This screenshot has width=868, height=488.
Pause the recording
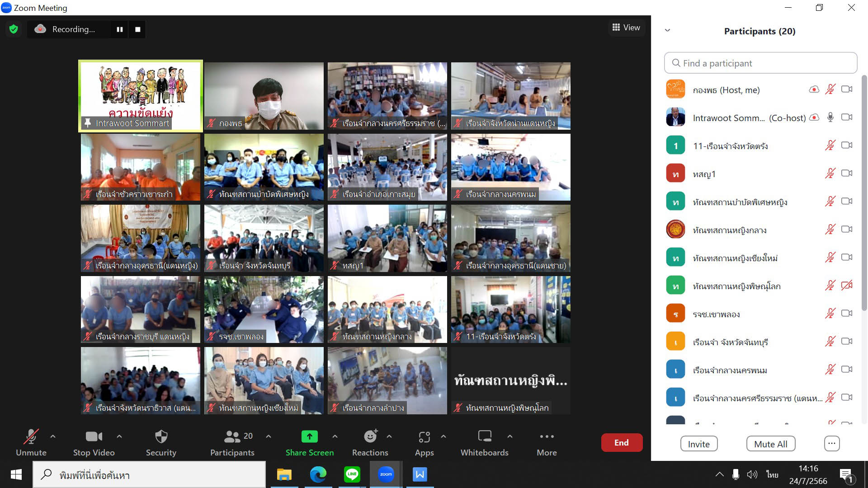coord(120,29)
